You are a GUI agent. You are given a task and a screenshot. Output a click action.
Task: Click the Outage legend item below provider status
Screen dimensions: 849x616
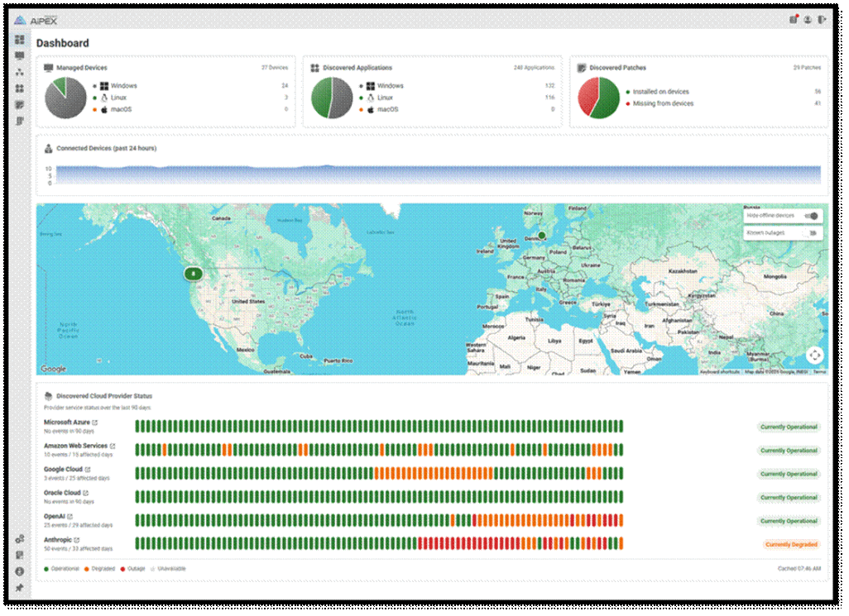133,569
